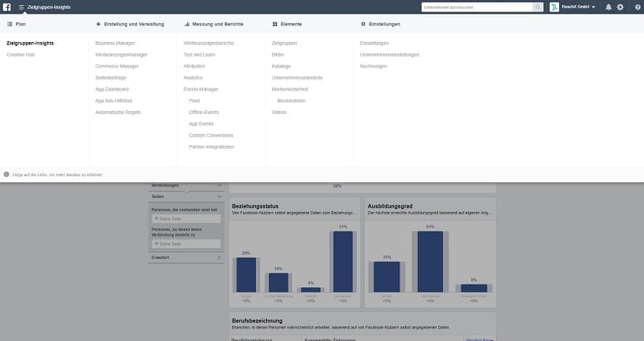This screenshot has width=644, height=341.
Task: Go to App Ads-Hilfstool
Action: (x=114, y=101)
